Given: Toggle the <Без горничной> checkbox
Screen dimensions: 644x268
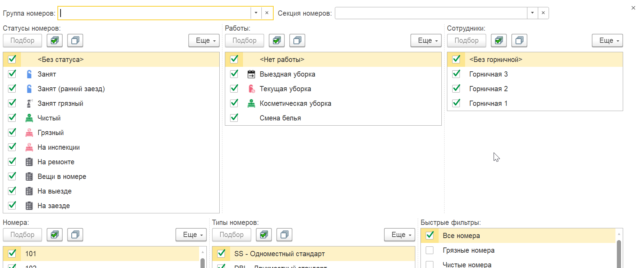Looking at the screenshot, I should (x=456, y=59).
